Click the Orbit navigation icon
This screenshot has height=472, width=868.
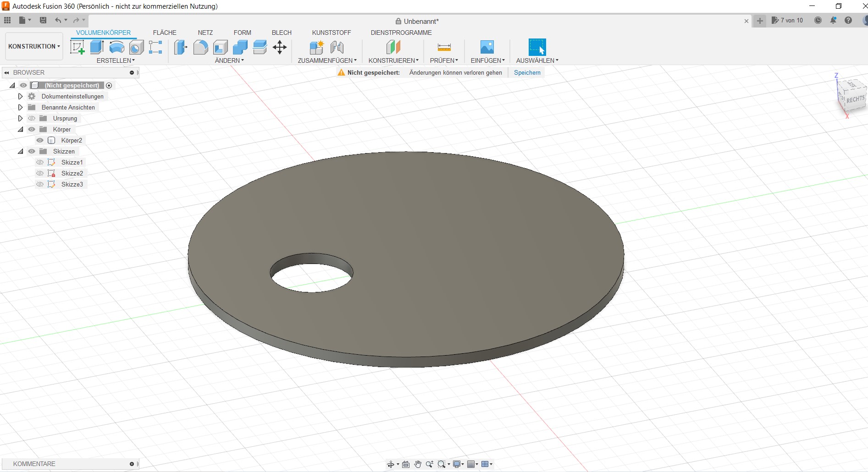(x=391, y=464)
